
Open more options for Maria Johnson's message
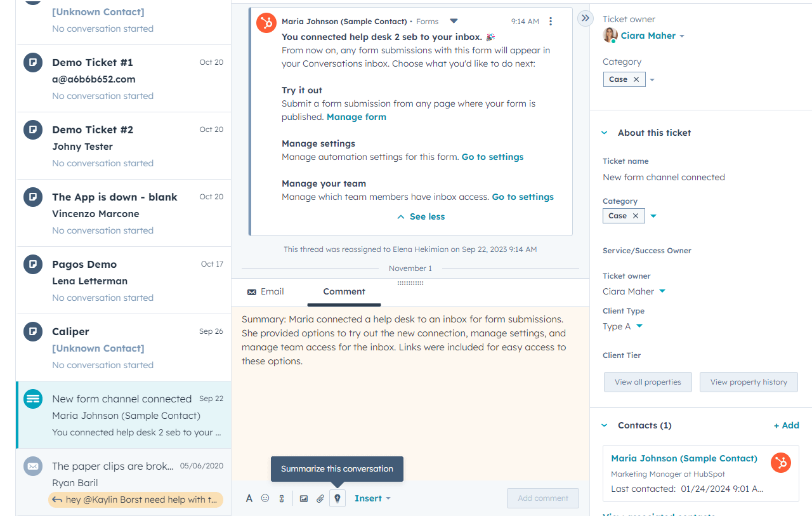coord(551,21)
